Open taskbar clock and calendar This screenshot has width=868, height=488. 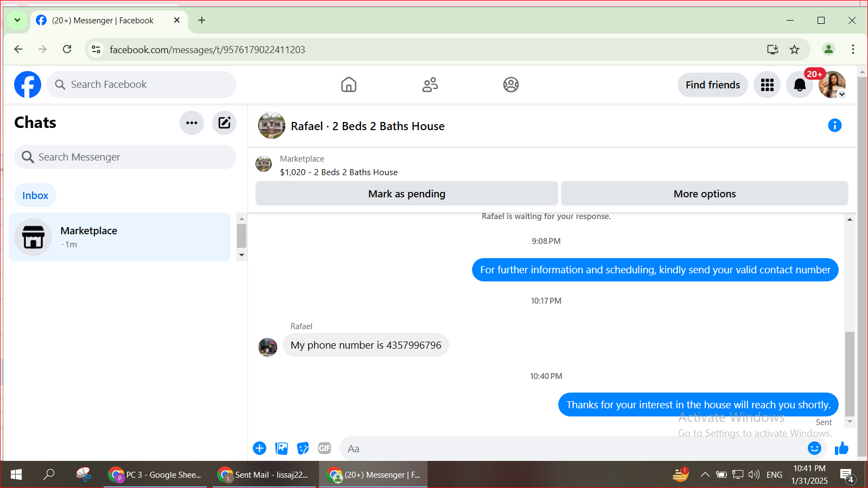[x=809, y=474]
